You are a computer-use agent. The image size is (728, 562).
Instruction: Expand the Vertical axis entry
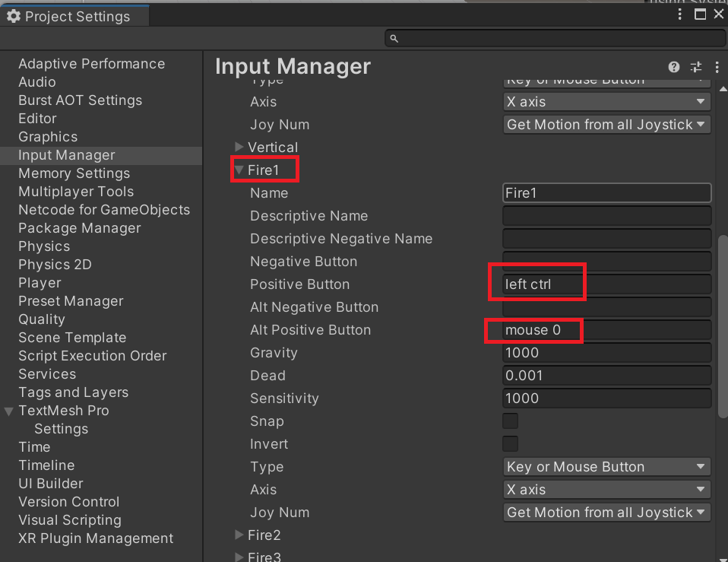[x=239, y=148]
